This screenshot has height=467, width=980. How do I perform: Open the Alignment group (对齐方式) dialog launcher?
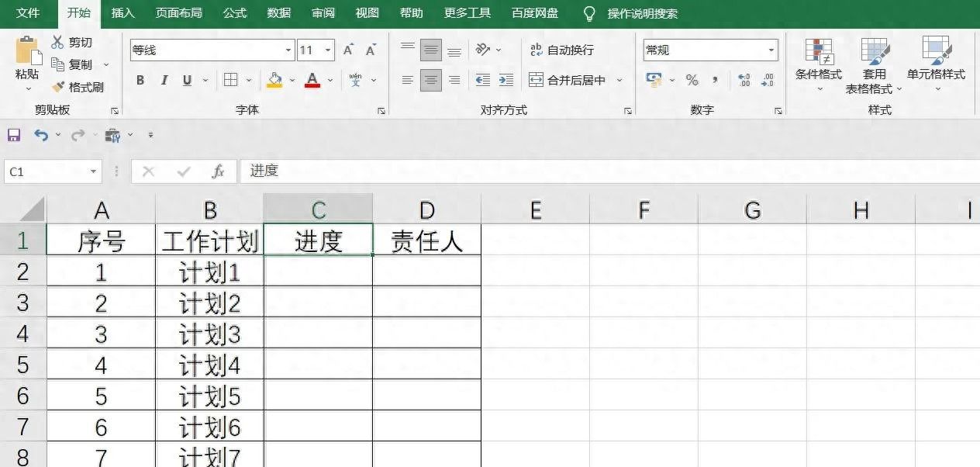point(628,111)
